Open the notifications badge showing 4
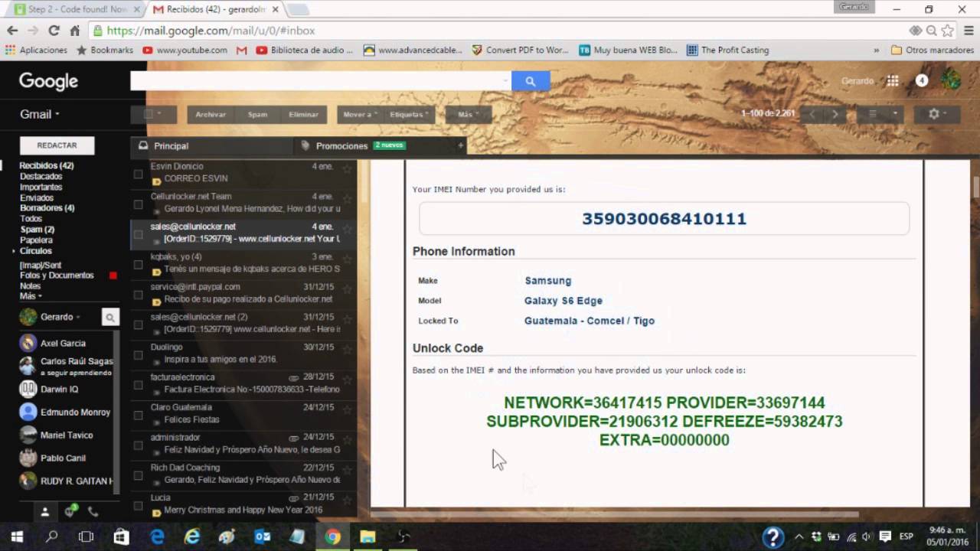The width and height of the screenshot is (980, 551). 922,80
